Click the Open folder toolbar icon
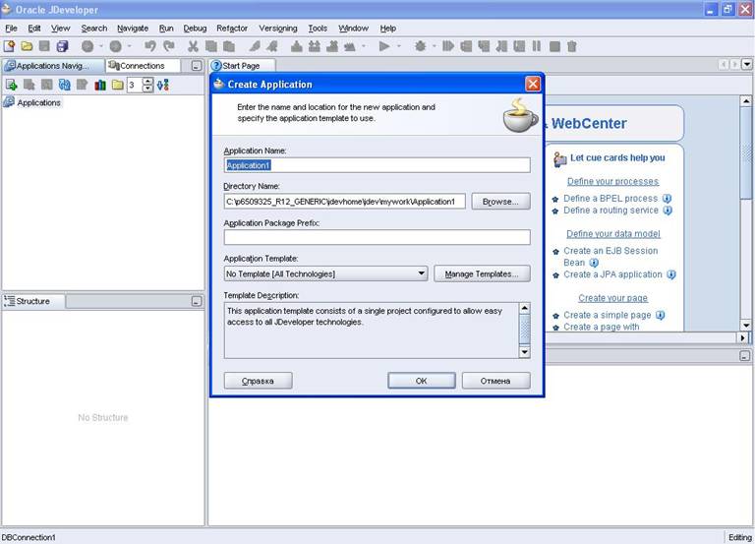The image size is (756, 544). click(27, 46)
